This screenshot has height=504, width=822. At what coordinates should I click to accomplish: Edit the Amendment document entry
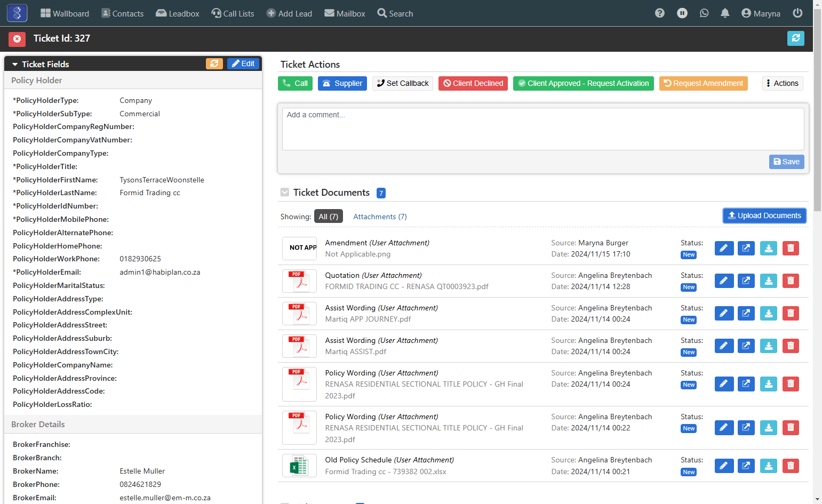pos(724,248)
